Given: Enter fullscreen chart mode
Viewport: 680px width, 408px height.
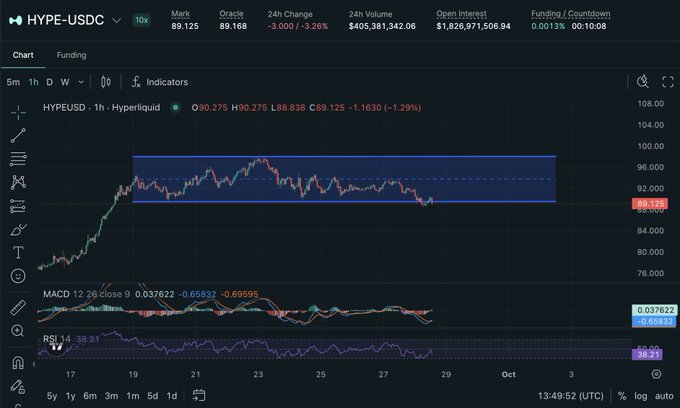Looking at the screenshot, I should coord(668,82).
